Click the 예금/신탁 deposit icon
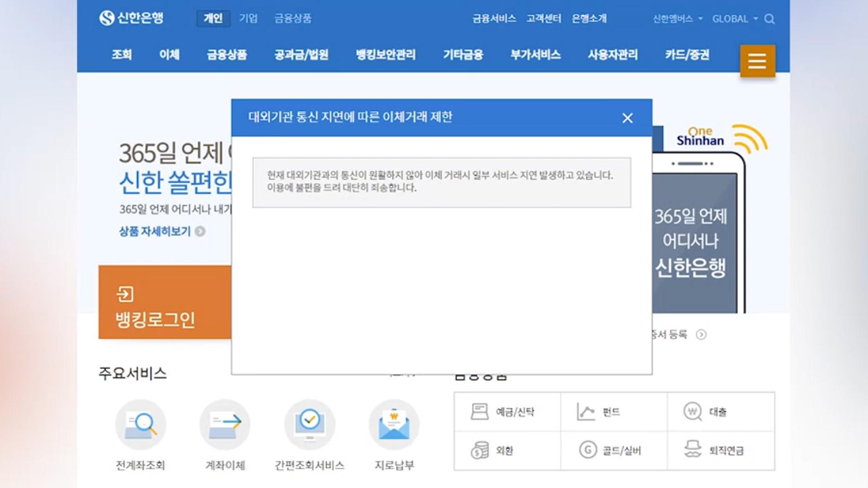Screen dimensions: 868x488 point(479,412)
